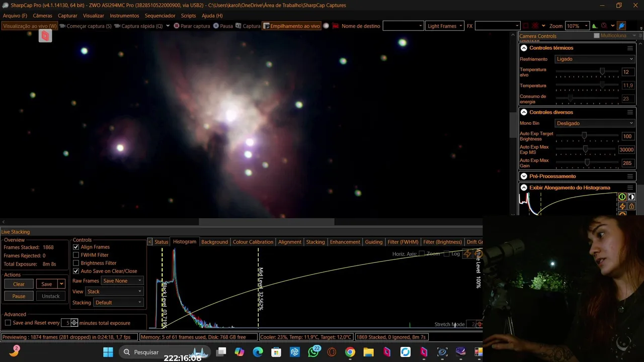
Task: Expand the Pré-Processamento section
Action: pyautogui.click(x=524, y=176)
